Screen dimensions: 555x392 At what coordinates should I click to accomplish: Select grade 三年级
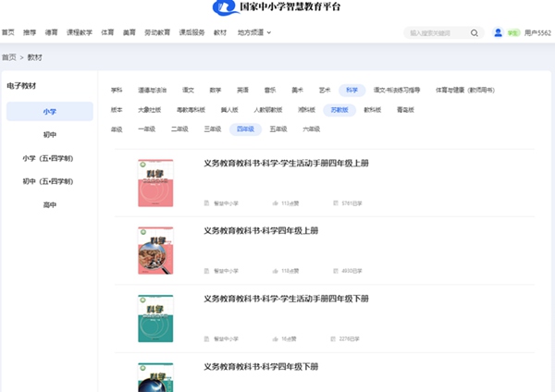click(213, 129)
